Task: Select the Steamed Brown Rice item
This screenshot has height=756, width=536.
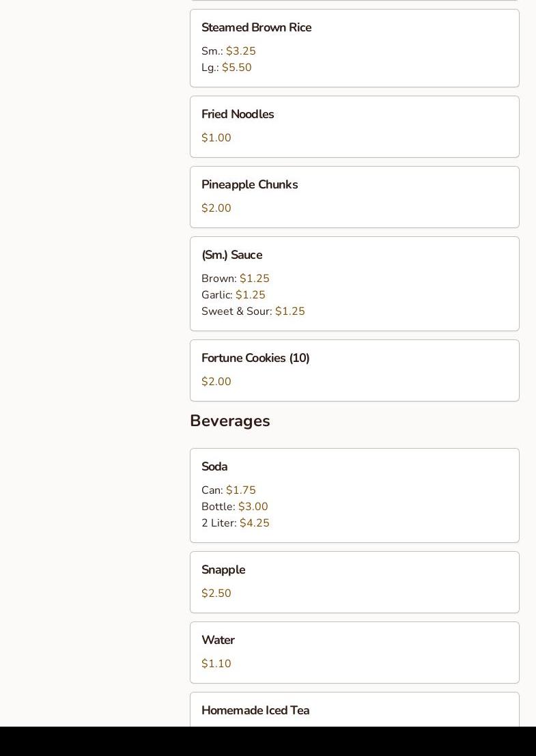Action: pos(256,28)
